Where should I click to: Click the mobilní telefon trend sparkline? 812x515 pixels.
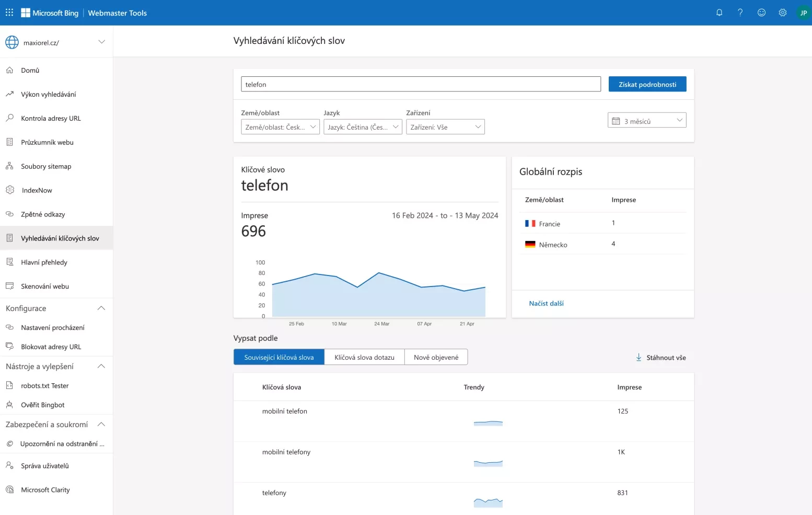488,423
